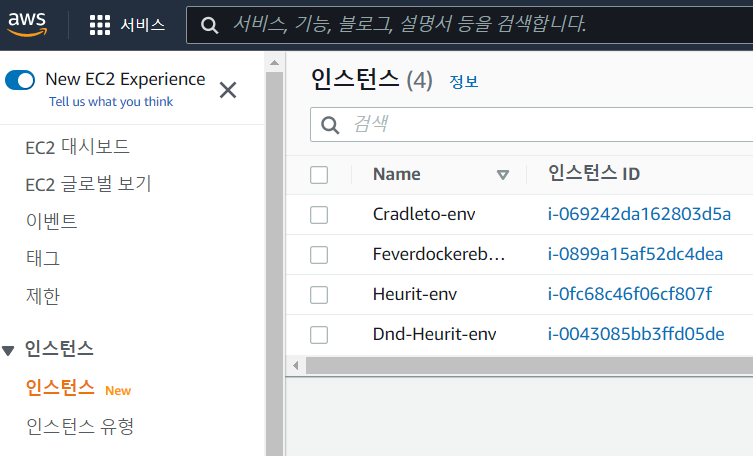The width and height of the screenshot is (753, 456).
Task: Click the Dnd-Heurit-env name cell
Action: click(x=435, y=334)
